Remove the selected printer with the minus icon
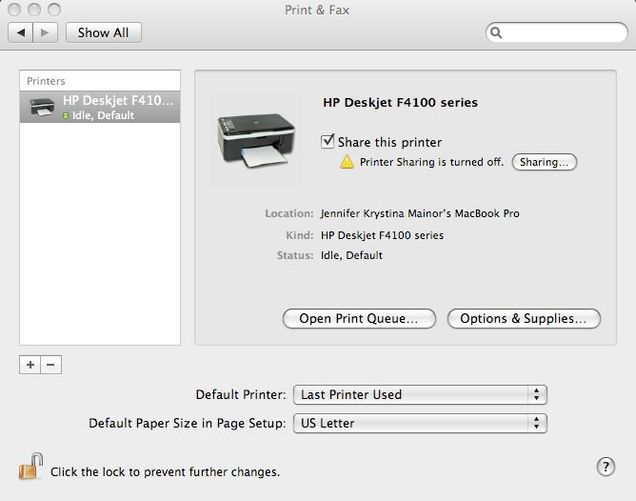The width and height of the screenshot is (636, 501). coord(51,365)
